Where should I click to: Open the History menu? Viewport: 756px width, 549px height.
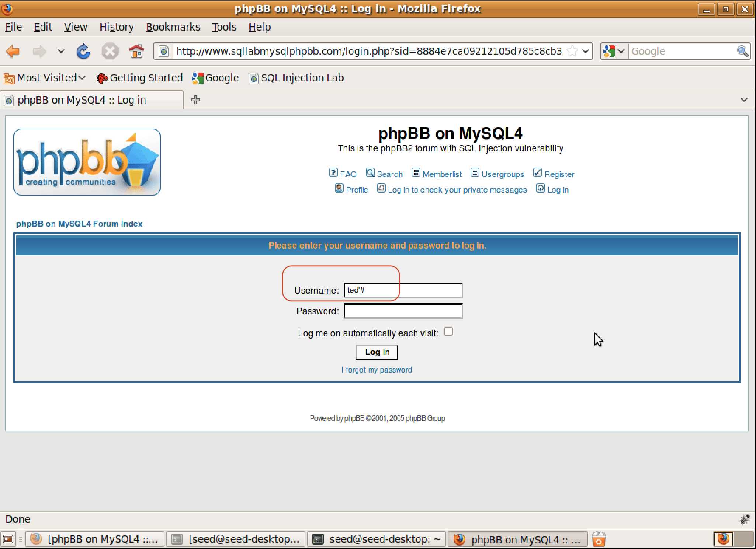coord(117,27)
